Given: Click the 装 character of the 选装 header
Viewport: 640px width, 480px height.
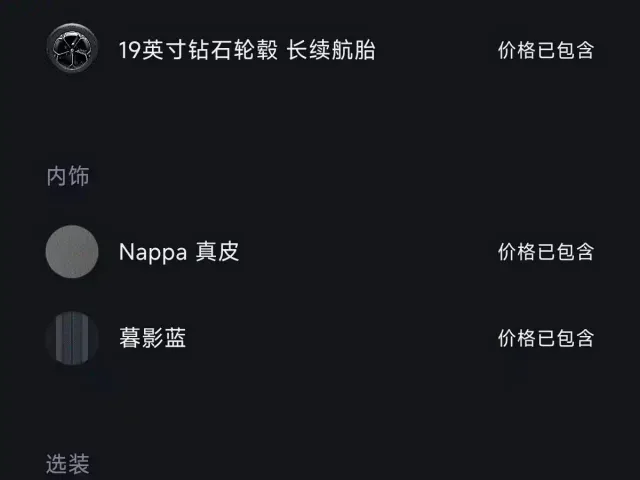Looking at the screenshot, I should pyautogui.click(x=79, y=464).
